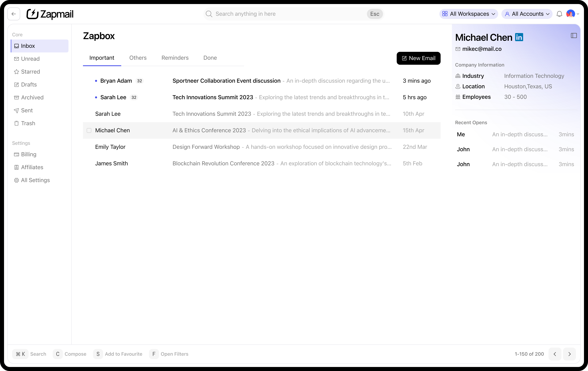This screenshot has height=371, width=588.
Task: Expand the All Workspaces dropdown
Action: (x=469, y=14)
